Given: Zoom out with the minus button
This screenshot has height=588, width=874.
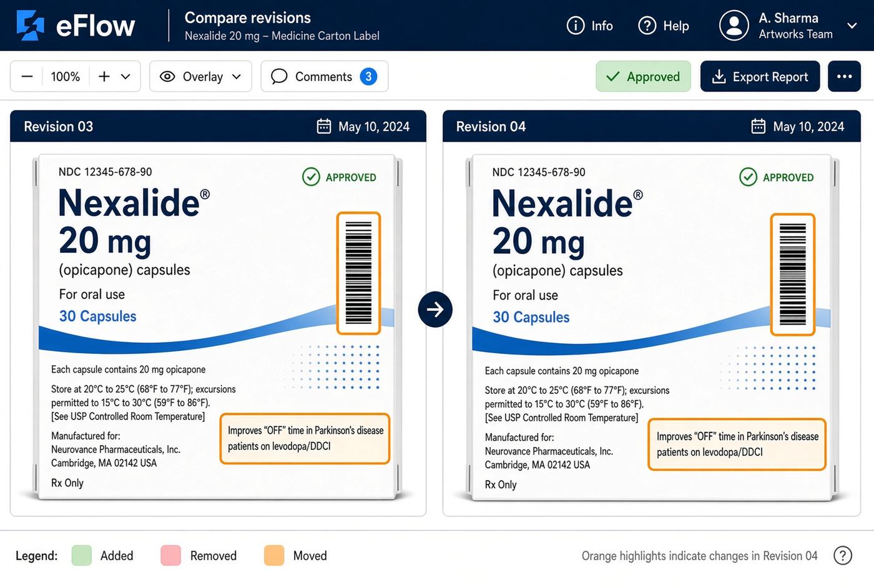Looking at the screenshot, I should point(27,76).
